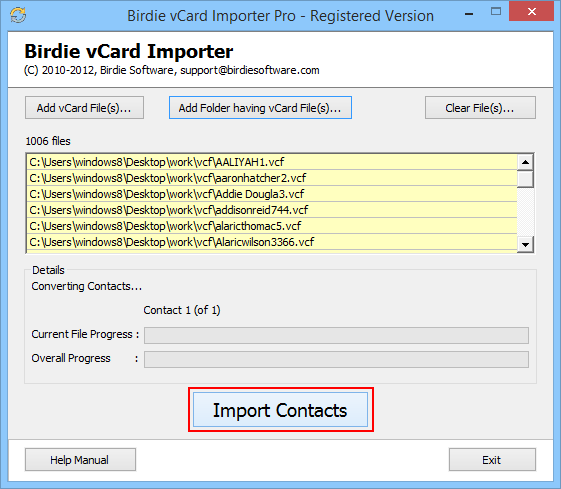Maximize the vCard Importer window
This screenshot has height=489, width=561.
tap(496, 12)
